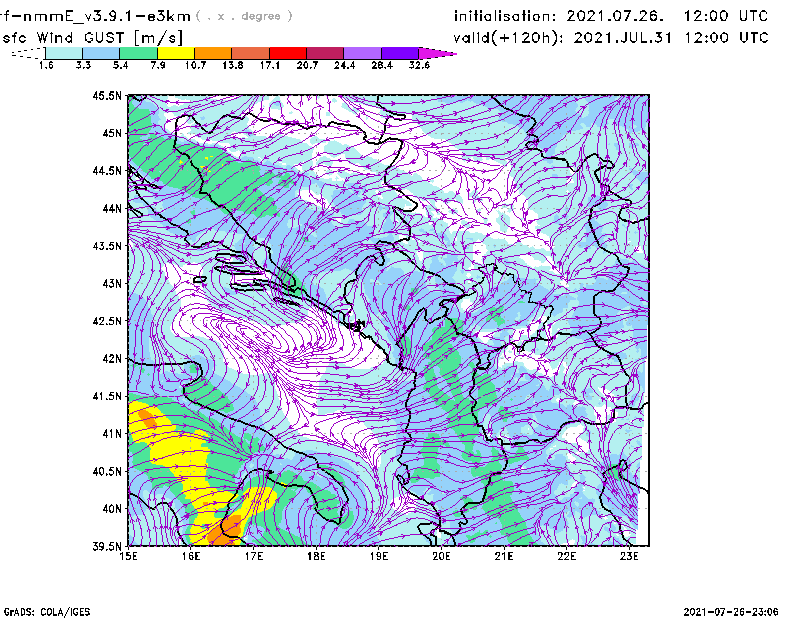This screenshot has height=618, width=800.
Task: Click the 15E longitude label
Action: [128, 556]
